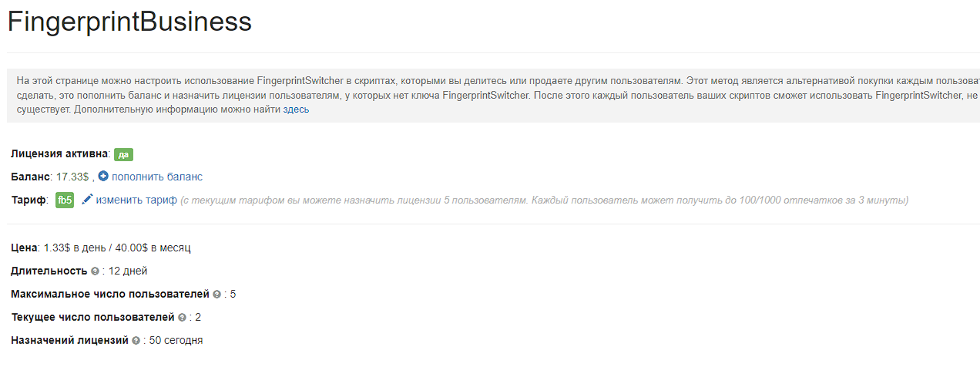Viewport: 980px width, 374px height.
Task: Click the green да license status badge
Action: 123,154
